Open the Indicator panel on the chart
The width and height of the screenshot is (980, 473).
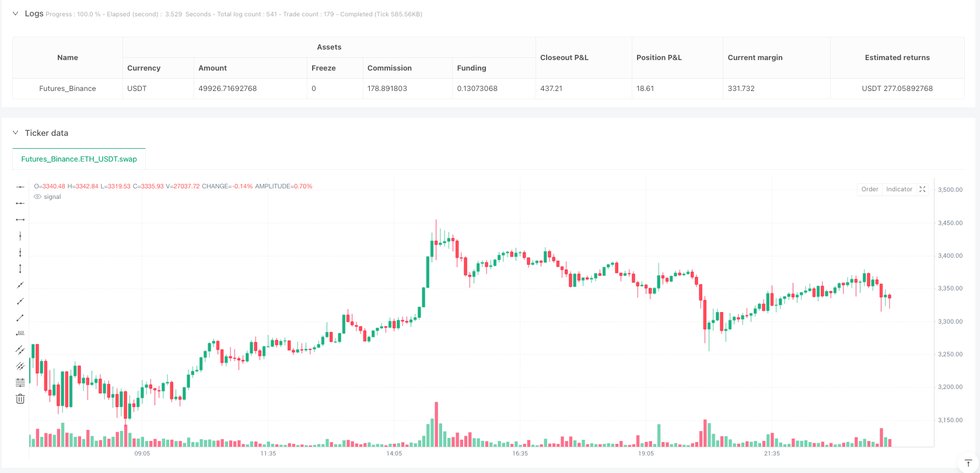899,189
